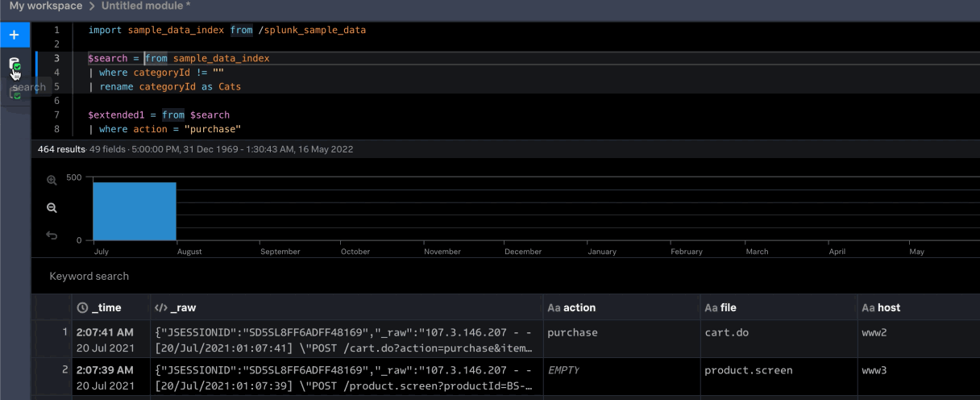
Task: Zoom in on the timeline chart
Action: [x=52, y=181]
